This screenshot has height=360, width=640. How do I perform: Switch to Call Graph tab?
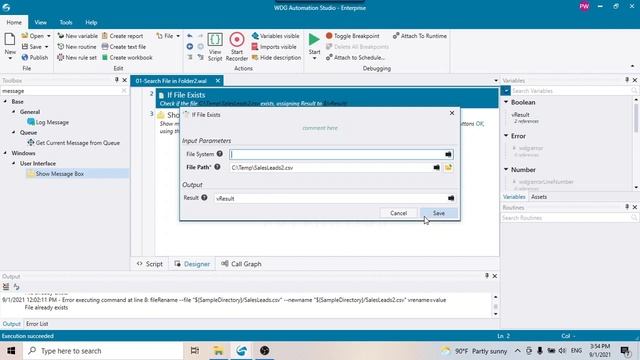tap(241, 264)
